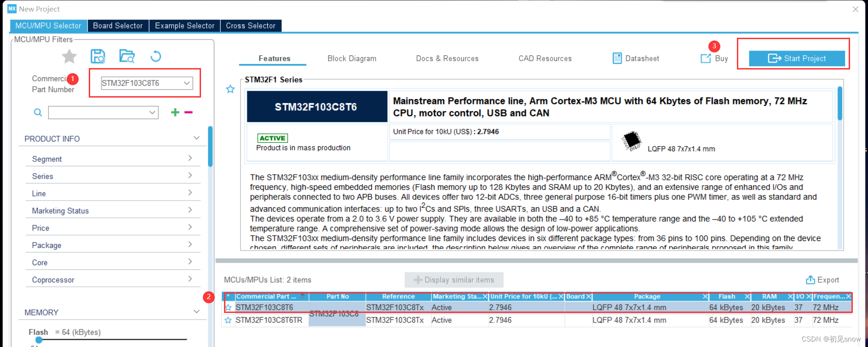Expand the Package filter
Screen dimensions: 868x347
tap(190, 244)
